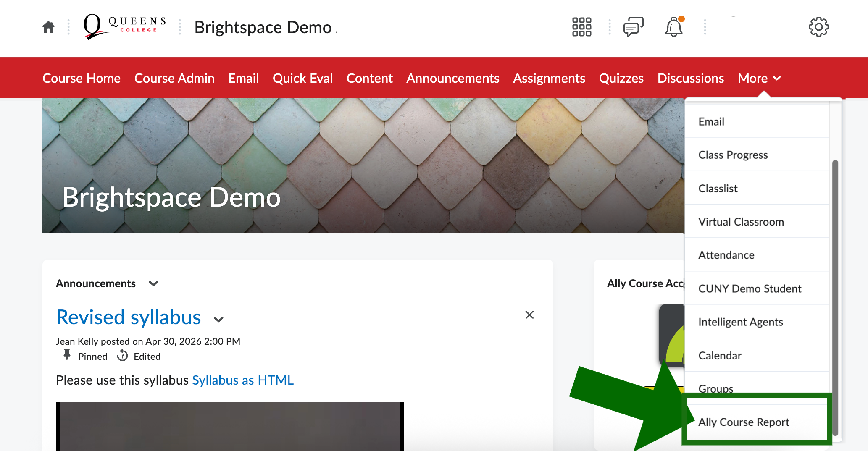The width and height of the screenshot is (868, 451).
Task: Select Virtual Classroom in the More menu
Action: [x=757, y=221]
